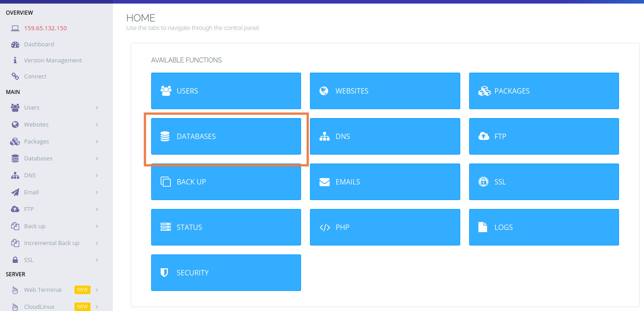Open the Security shield tile
The height and width of the screenshot is (311, 644).
pos(226,273)
